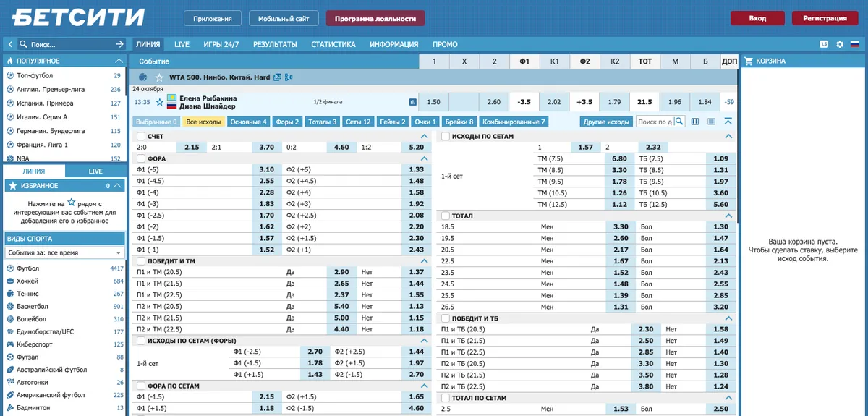
Task: Switch to LIVE tab in sidebar
Action: coord(95,171)
